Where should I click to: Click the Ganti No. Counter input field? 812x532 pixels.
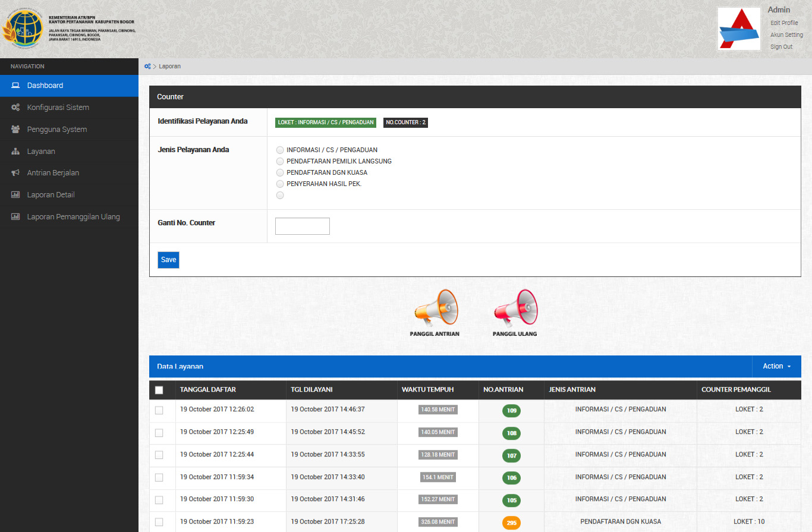(302, 226)
